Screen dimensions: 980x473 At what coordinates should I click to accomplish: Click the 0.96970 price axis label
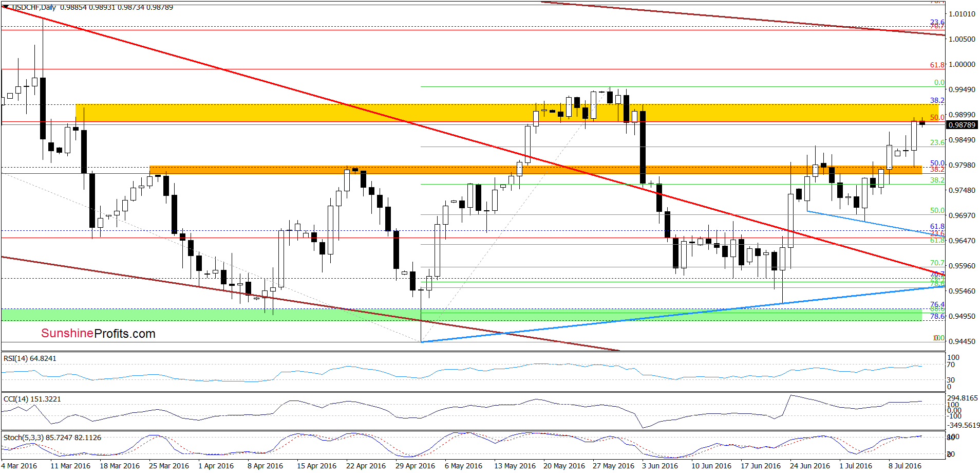(962, 215)
